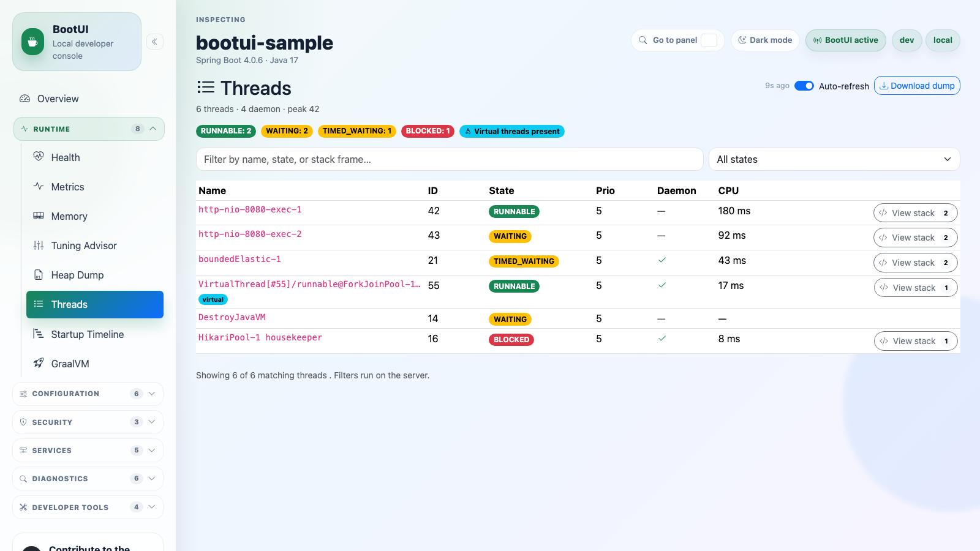Click the boundedElastic-1 thread name
Image resolution: width=980 pixels, height=551 pixels.
click(239, 259)
